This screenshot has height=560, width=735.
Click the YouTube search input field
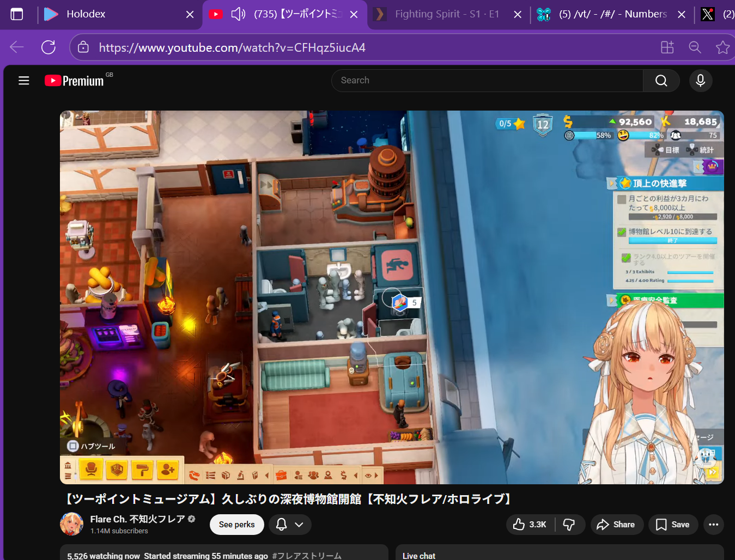click(487, 81)
